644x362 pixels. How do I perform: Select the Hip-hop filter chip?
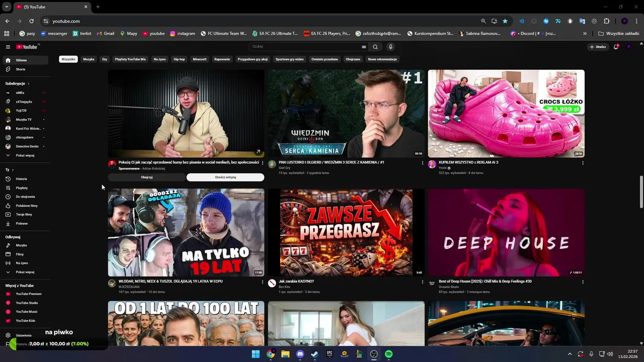click(179, 59)
